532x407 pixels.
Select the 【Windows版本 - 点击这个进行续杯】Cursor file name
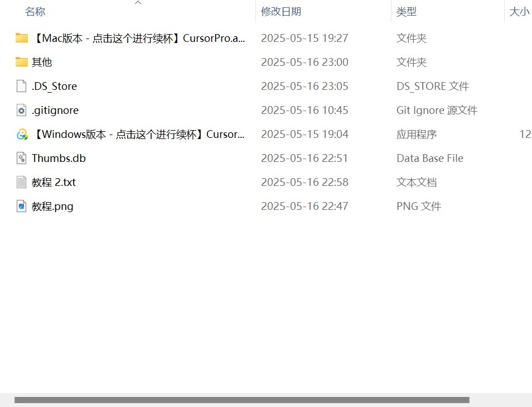click(x=138, y=134)
